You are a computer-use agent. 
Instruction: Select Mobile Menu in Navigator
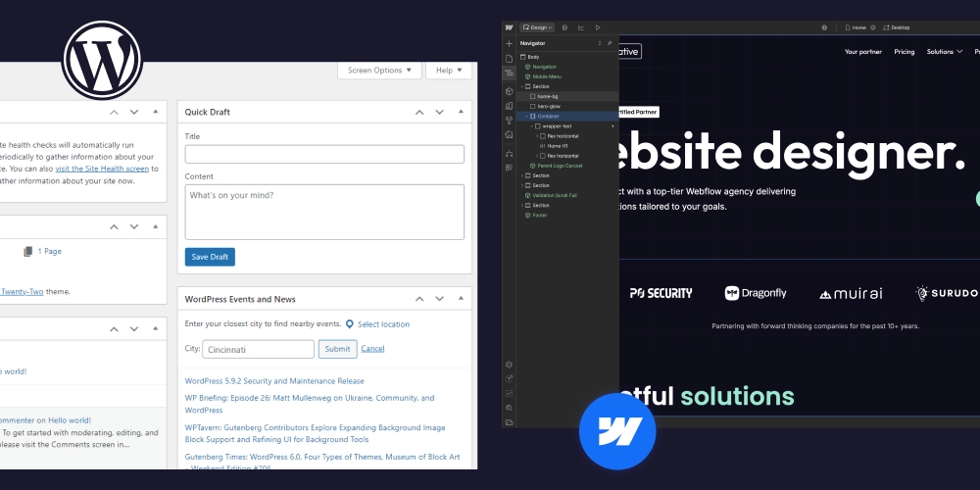[x=567, y=76]
